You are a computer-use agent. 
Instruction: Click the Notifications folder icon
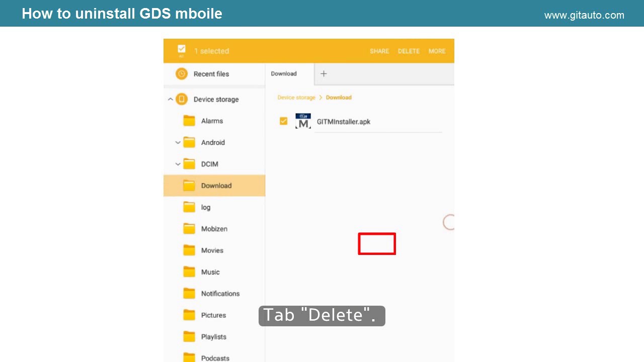(x=189, y=294)
